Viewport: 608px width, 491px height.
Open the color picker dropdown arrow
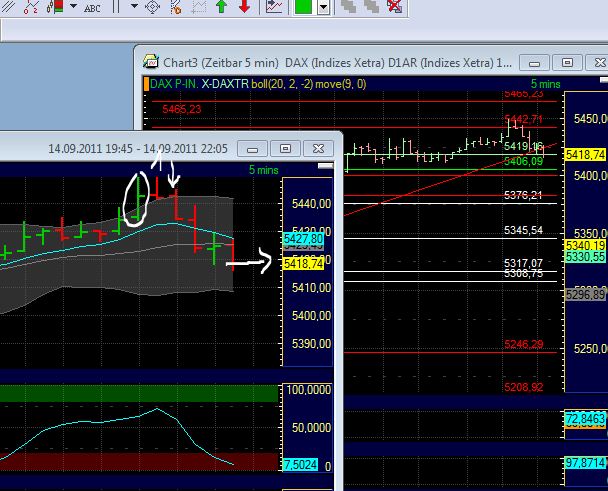[323, 7]
